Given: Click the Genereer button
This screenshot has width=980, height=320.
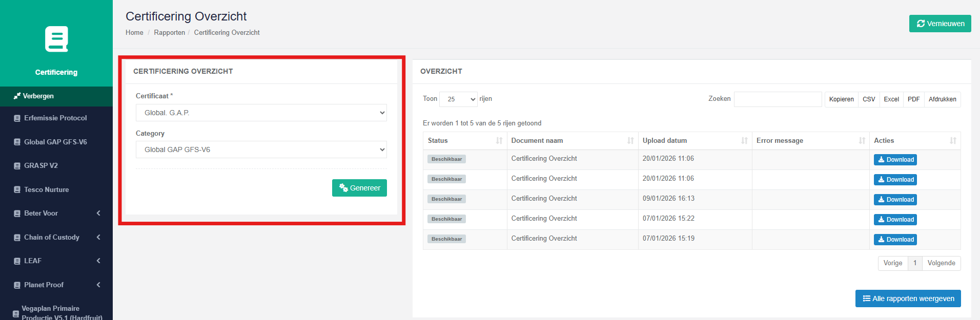Looking at the screenshot, I should (x=359, y=188).
